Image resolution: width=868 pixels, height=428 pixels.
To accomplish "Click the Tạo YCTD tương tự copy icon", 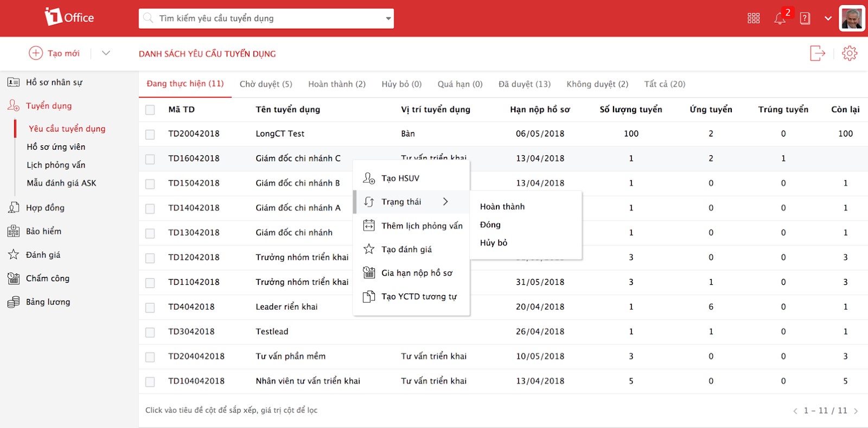I will [369, 296].
